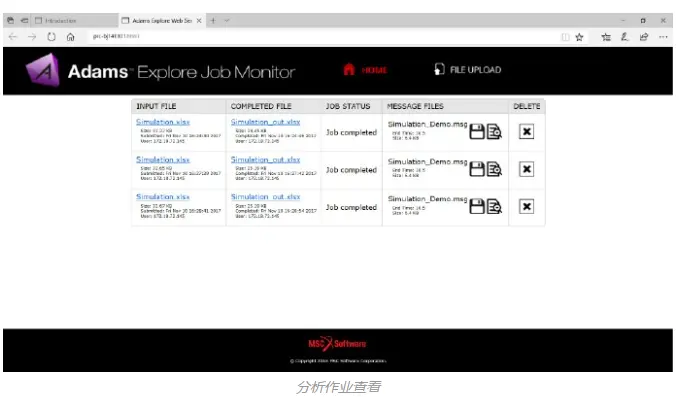Focus the browser address bar
Screen dimensions: 679x397
tap(320, 37)
